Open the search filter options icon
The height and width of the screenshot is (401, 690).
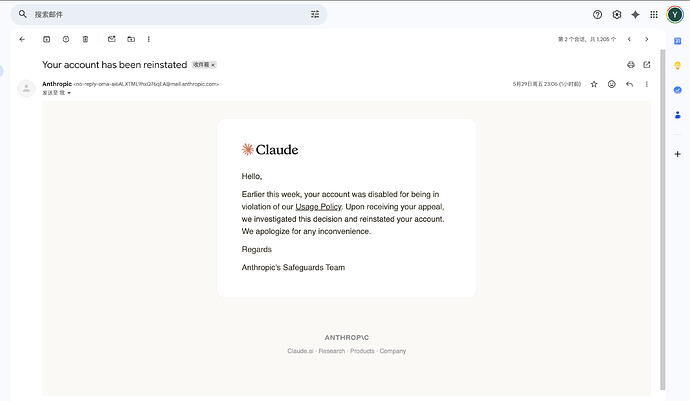click(315, 14)
